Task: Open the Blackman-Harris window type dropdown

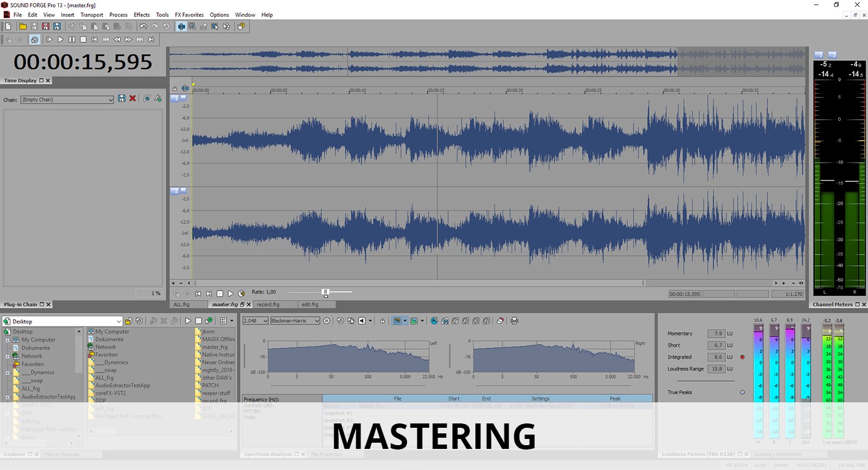Action: click(295, 321)
